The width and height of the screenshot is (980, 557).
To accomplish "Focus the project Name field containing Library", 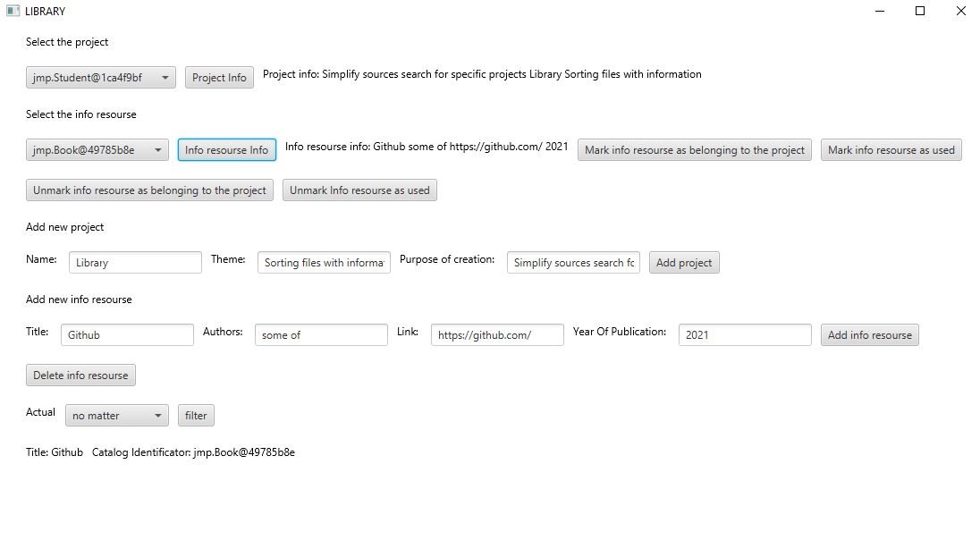I will (x=135, y=263).
